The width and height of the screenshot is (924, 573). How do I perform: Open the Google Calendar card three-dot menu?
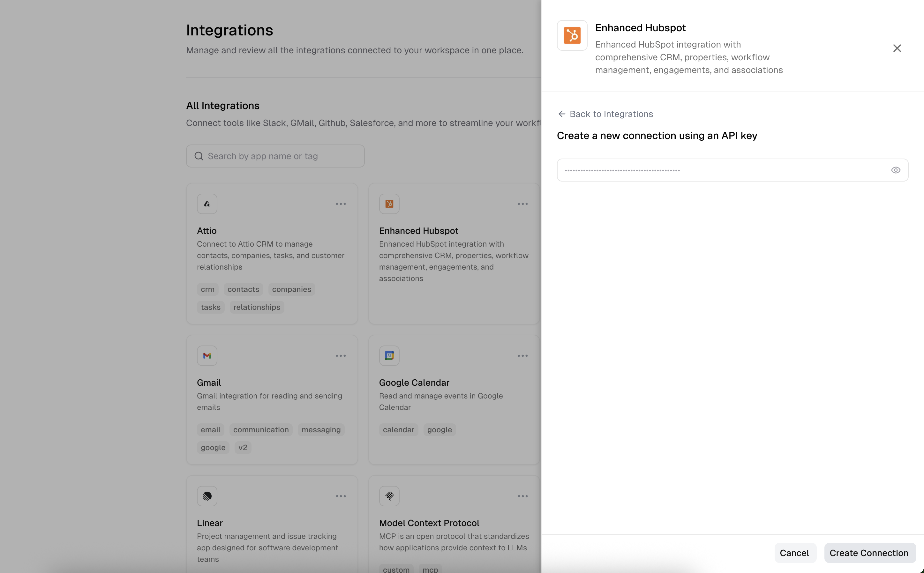[522, 355]
